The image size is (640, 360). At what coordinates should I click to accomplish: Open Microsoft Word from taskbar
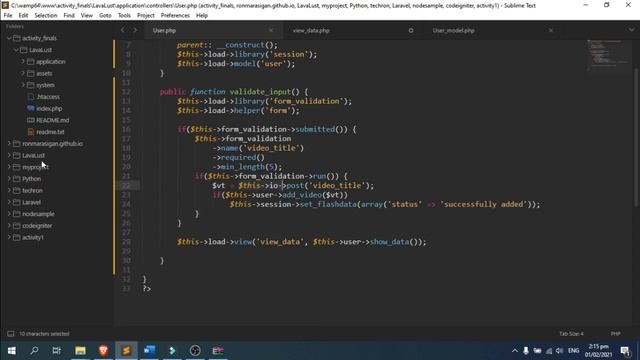149,351
